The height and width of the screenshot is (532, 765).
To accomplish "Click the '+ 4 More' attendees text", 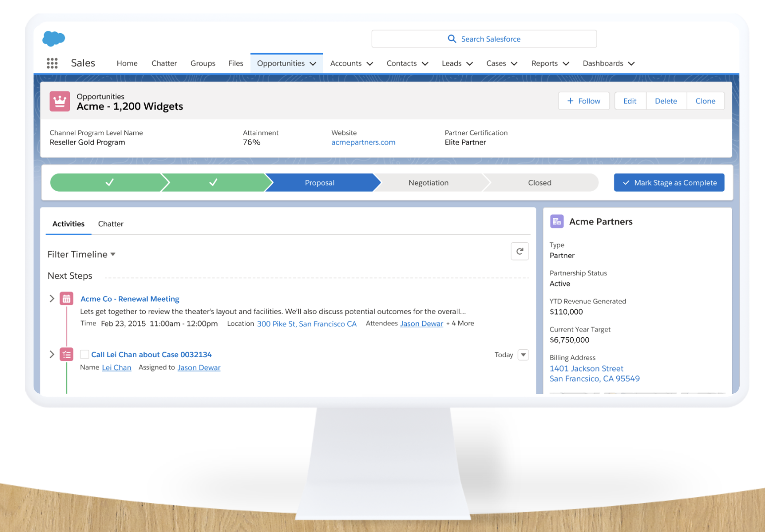I will 460,323.
